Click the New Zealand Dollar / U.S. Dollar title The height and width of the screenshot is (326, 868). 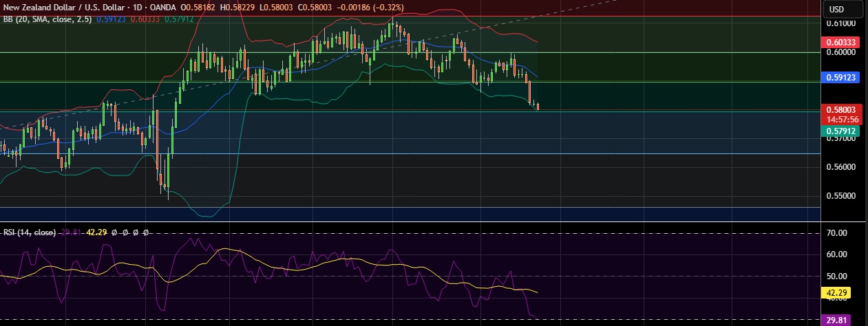tap(67, 7)
